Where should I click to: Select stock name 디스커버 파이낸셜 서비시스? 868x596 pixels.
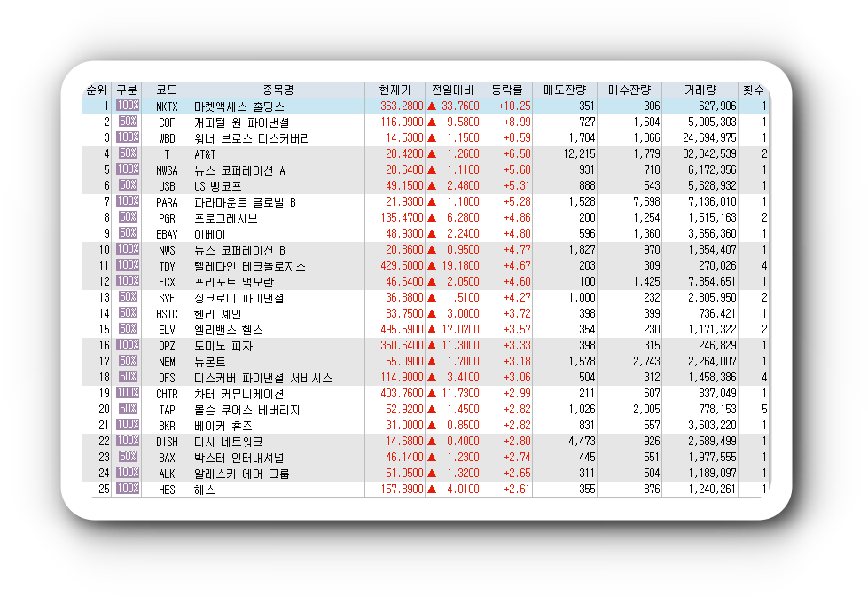click(263, 378)
